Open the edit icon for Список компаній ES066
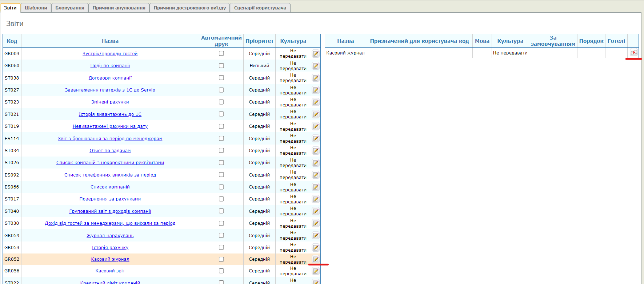Viewport: 644px width, 284px height. pos(316,187)
